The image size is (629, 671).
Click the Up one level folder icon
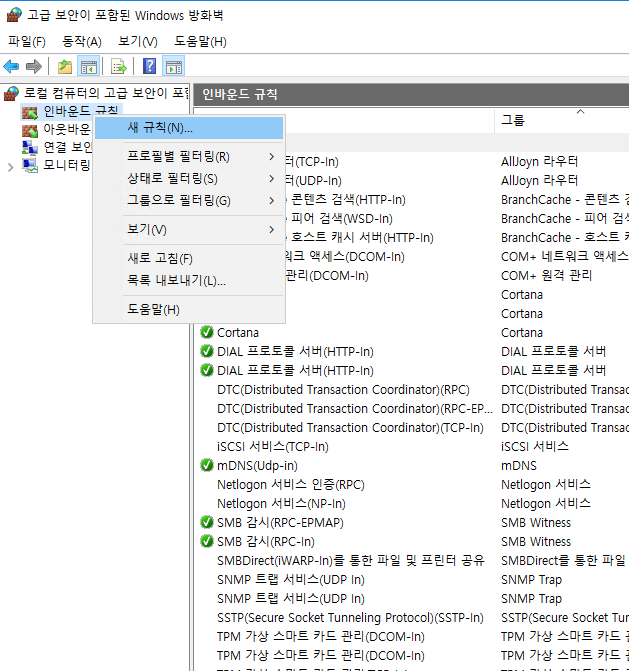(x=65, y=67)
